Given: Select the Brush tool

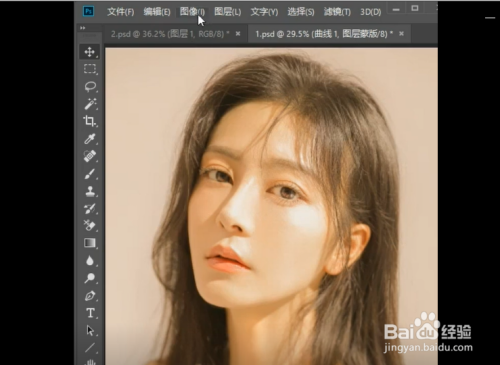Looking at the screenshot, I should [89, 174].
